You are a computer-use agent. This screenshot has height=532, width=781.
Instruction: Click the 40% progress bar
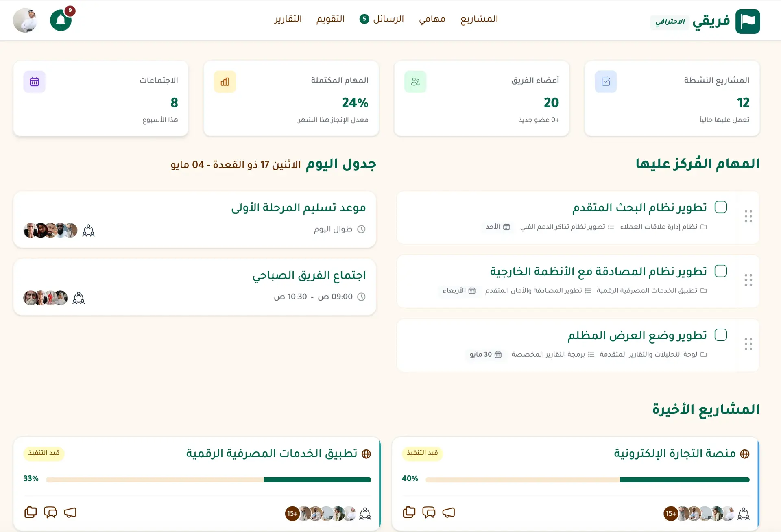[587, 480]
